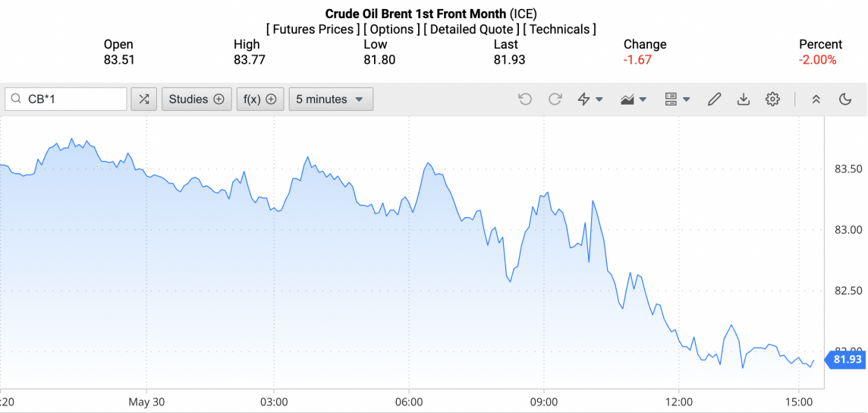The width and height of the screenshot is (868, 413).
Task: Open the Studies menu
Action: [196, 99]
